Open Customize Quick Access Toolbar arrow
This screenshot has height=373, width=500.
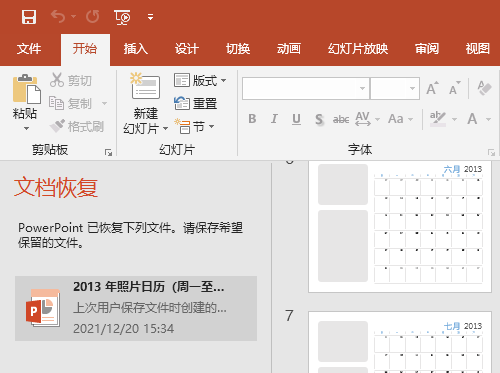(x=151, y=17)
